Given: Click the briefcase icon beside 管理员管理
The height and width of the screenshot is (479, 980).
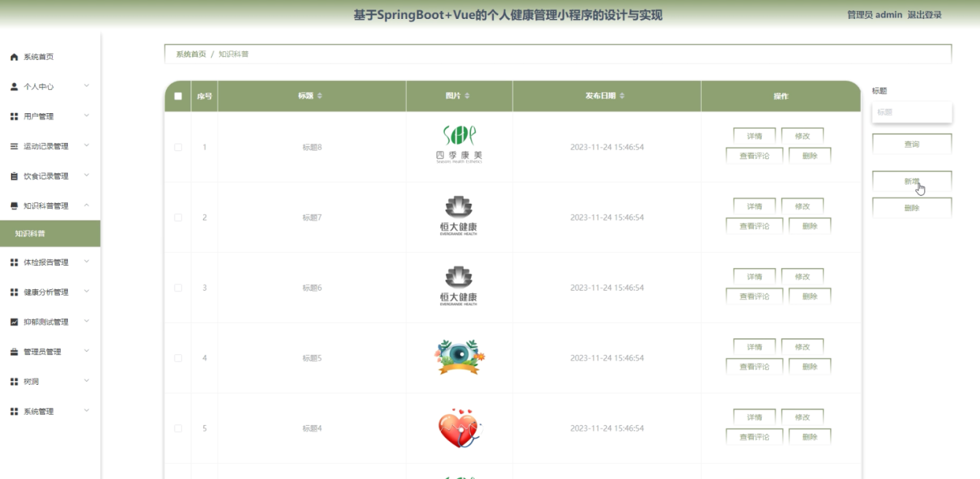Looking at the screenshot, I should (x=14, y=352).
